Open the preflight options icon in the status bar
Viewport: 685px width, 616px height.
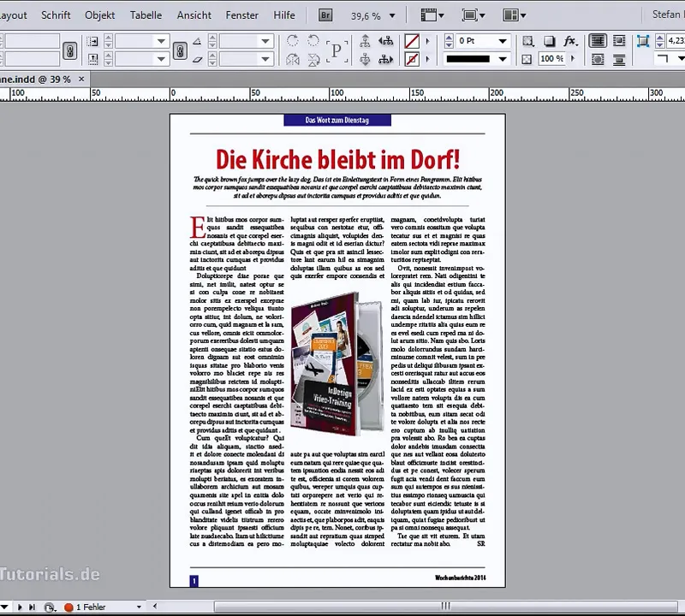pyautogui.click(x=50, y=607)
